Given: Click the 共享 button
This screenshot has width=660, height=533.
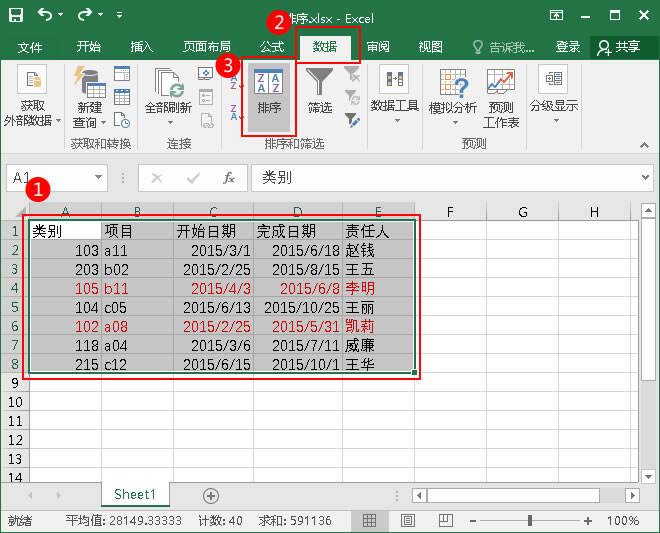Looking at the screenshot, I should (619, 47).
